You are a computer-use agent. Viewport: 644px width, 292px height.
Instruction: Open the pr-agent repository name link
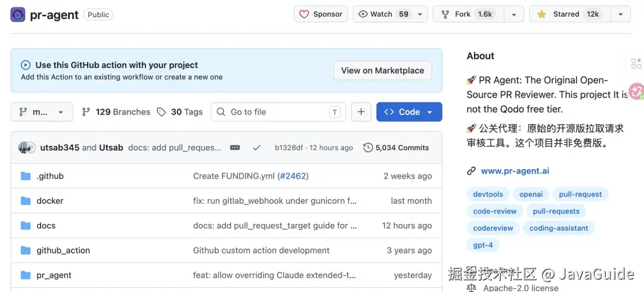54,15
